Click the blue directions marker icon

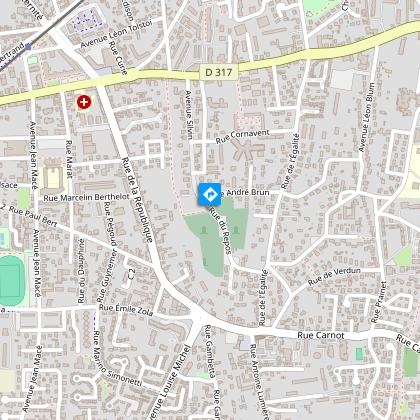coord(209,194)
